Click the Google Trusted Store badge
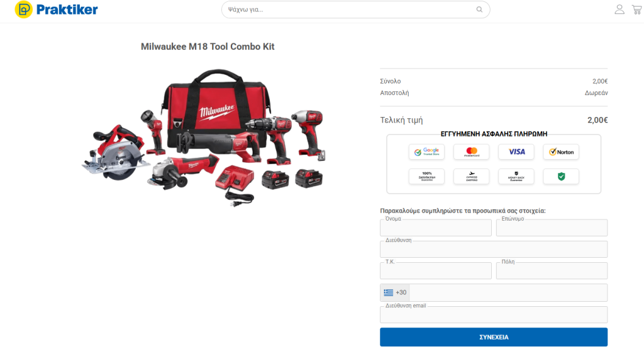Image resolution: width=644 pixels, height=364 pixels. click(426, 152)
